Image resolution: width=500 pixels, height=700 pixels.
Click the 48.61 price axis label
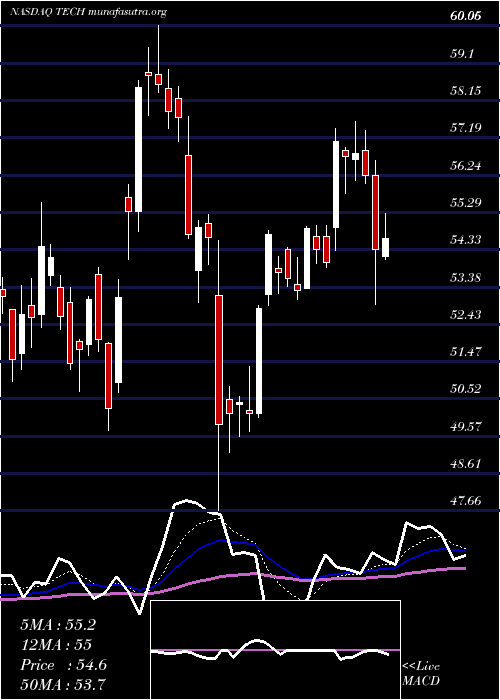(466, 464)
